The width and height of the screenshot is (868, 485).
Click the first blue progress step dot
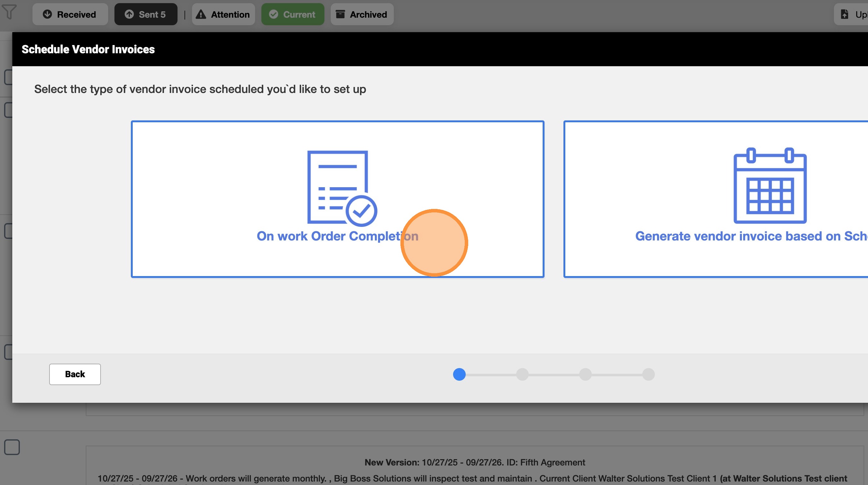(459, 374)
